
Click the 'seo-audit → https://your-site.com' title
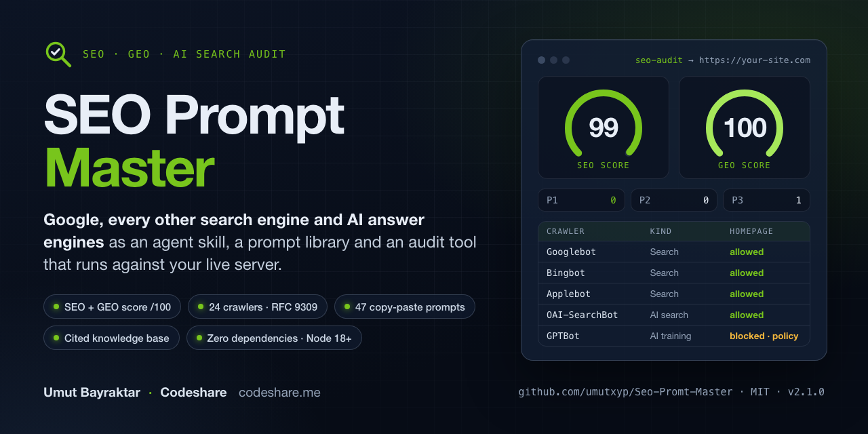click(x=722, y=60)
